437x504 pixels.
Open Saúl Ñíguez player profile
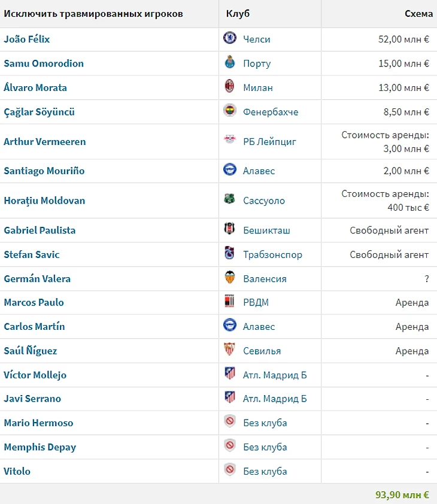pos(31,351)
